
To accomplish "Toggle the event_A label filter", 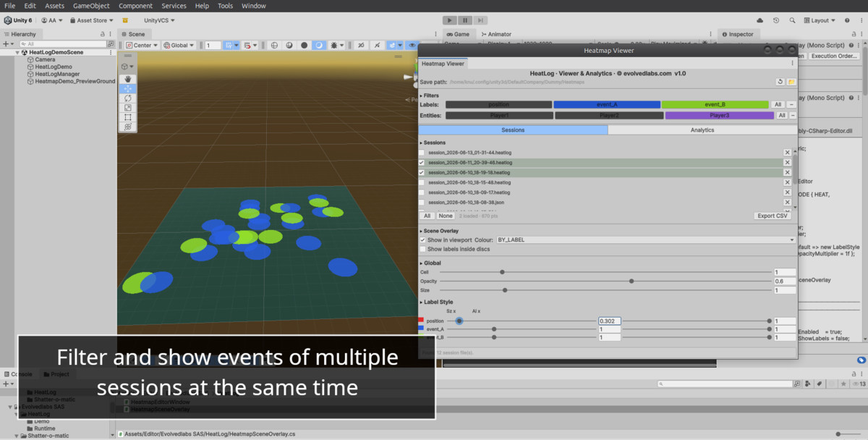I will click(x=606, y=104).
